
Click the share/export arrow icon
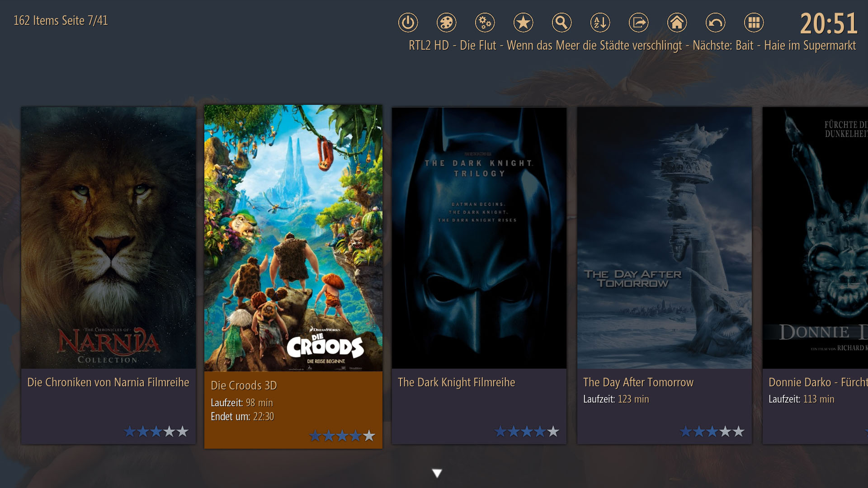pos(638,23)
